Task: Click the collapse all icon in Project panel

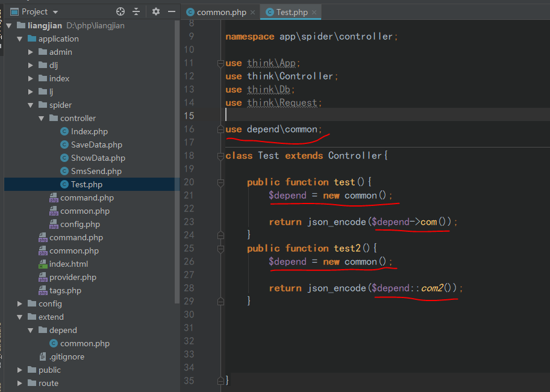Action: [136, 11]
